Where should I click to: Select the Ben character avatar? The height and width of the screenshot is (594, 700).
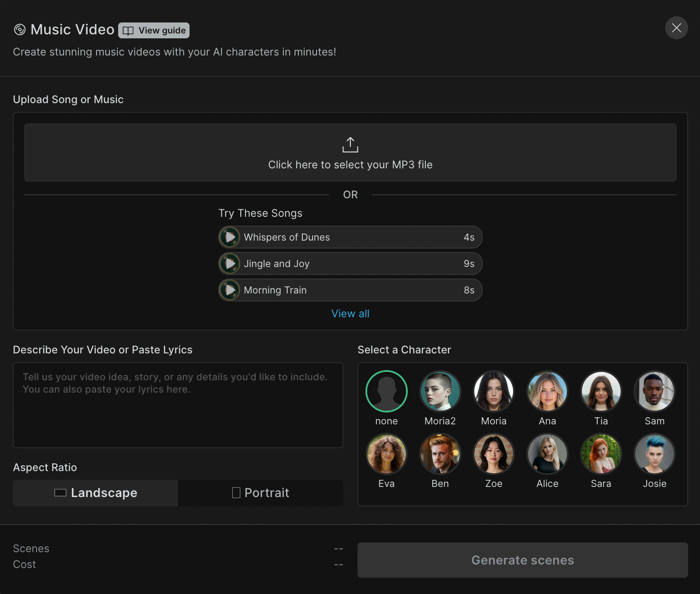point(440,454)
